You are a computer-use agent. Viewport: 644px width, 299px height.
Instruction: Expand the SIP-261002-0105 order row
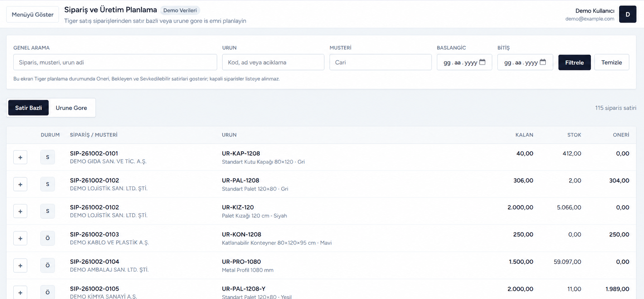pyautogui.click(x=20, y=292)
